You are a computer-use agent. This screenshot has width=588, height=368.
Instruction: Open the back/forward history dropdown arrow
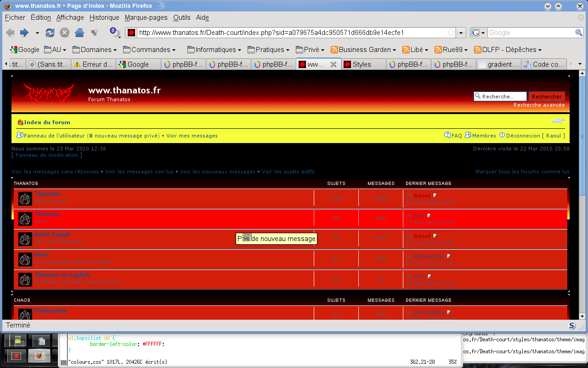coord(37,33)
